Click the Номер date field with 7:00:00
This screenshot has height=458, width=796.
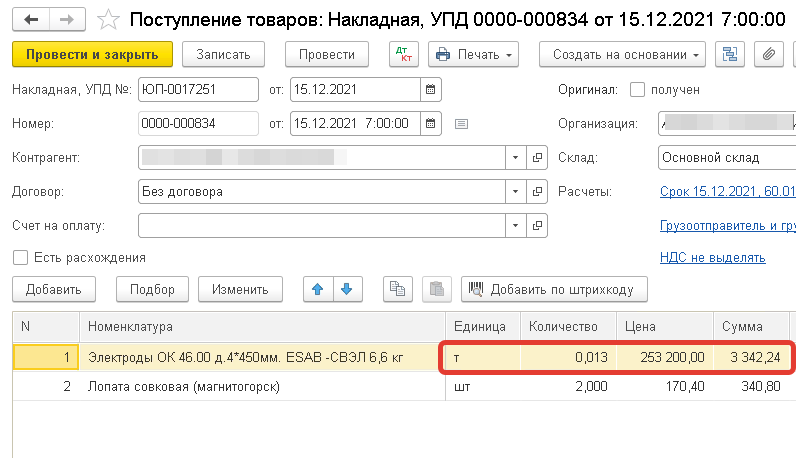coord(355,123)
